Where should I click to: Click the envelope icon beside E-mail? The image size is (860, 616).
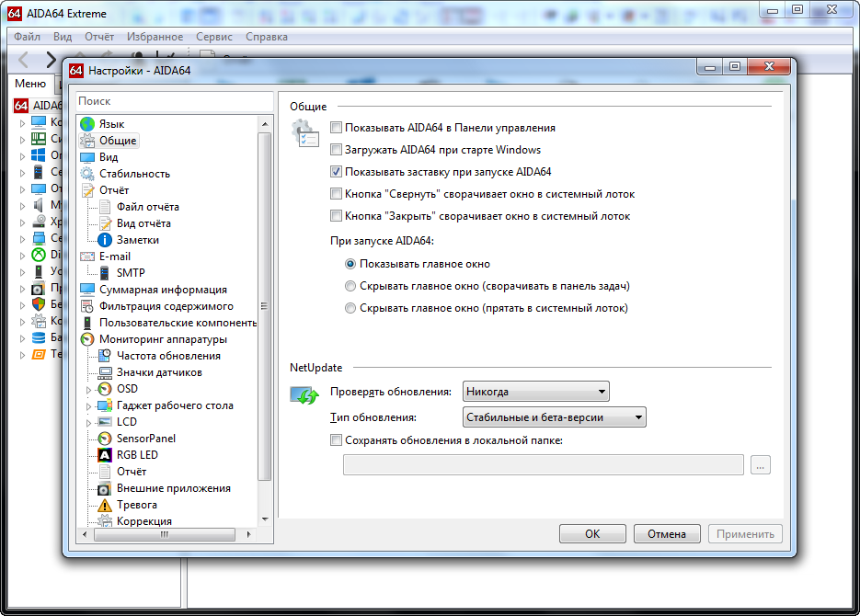click(x=87, y=257)
